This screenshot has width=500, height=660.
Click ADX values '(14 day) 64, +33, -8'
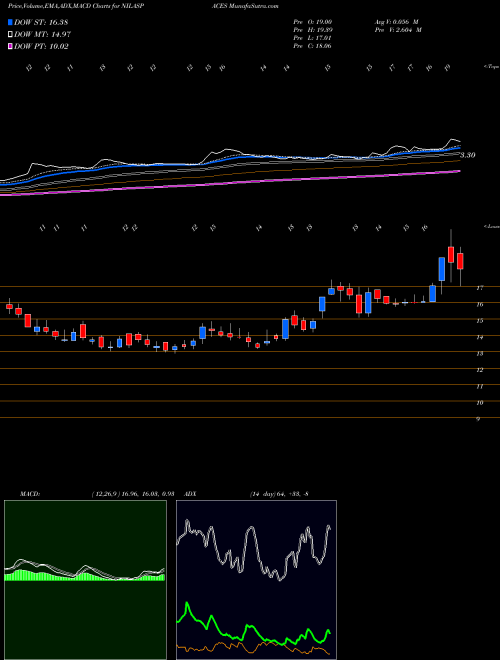[279, 493]
